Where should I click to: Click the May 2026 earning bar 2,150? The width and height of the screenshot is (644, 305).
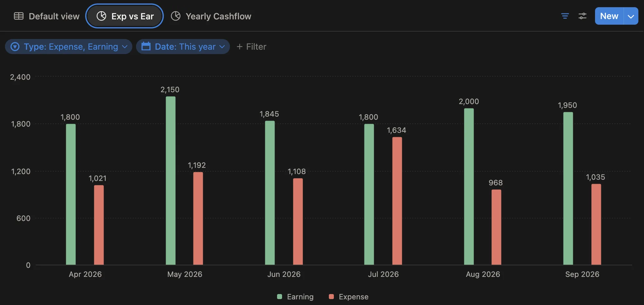pyautogui.click(x=171, y=181)
